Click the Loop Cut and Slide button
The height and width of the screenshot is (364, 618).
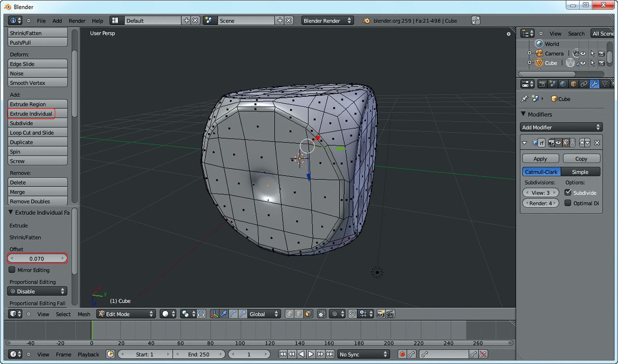click(38, 132)
